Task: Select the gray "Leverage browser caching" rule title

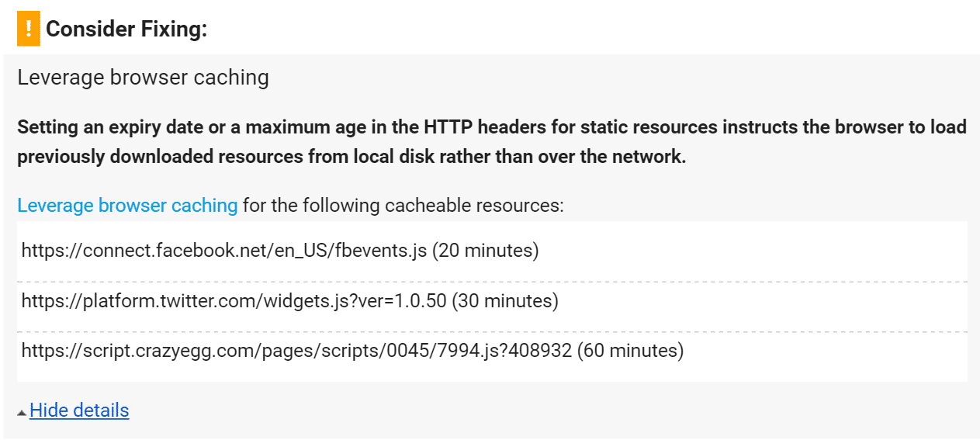Action: (143, 78)
